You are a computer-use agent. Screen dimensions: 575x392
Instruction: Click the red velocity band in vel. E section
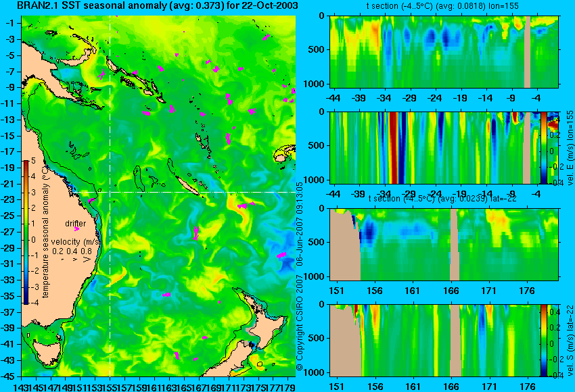pos(394,147)
